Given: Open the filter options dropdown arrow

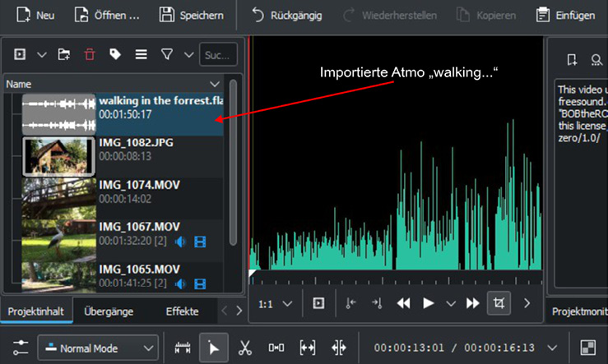Looking at the screenshot, I should coord(188,54).
